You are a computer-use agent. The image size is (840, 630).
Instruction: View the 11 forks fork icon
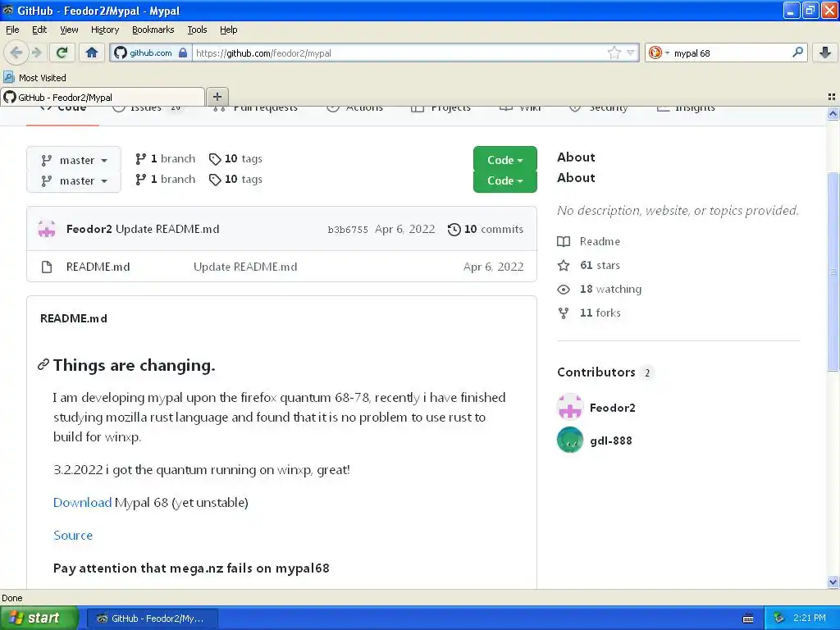564,313
